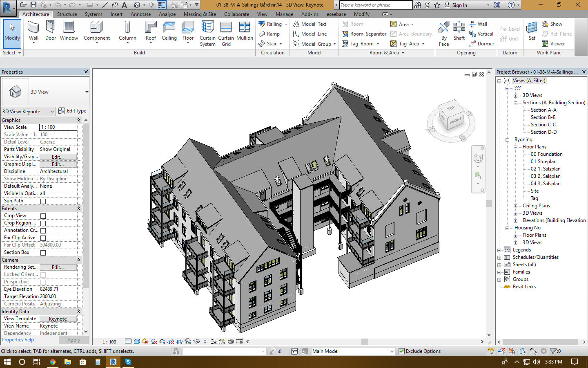
Task: Select the Ceiling tool
Action: coord(169,31)
